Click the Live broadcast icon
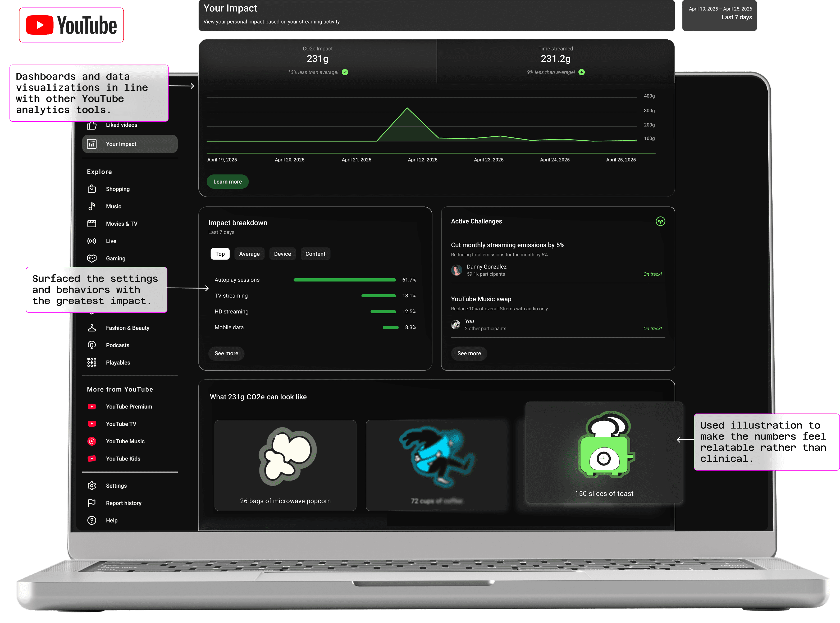Screen dimensions: 840x623 (x=92, y=241)
